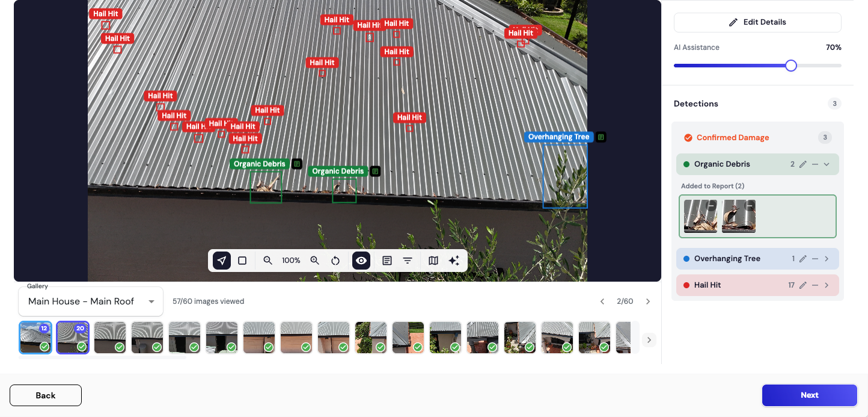Click the zoom in magnifier icon
The height and width of the screenshot is (417, 868).
[314, 261]
